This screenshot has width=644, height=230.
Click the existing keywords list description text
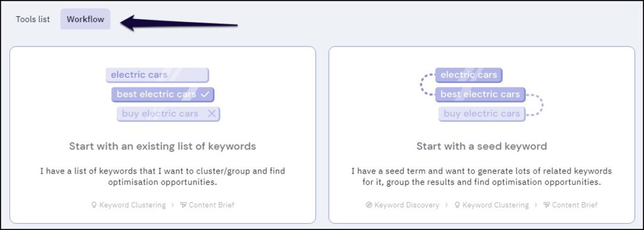click(x=163, y=177)
